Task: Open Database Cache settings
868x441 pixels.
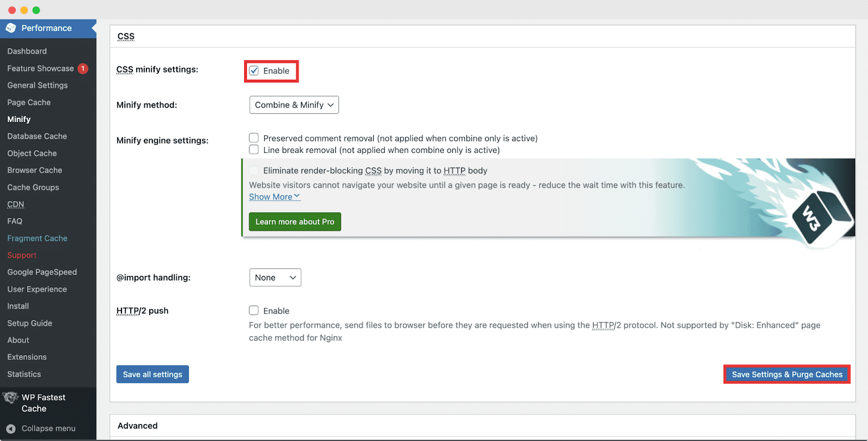Action: pos(37,136)
